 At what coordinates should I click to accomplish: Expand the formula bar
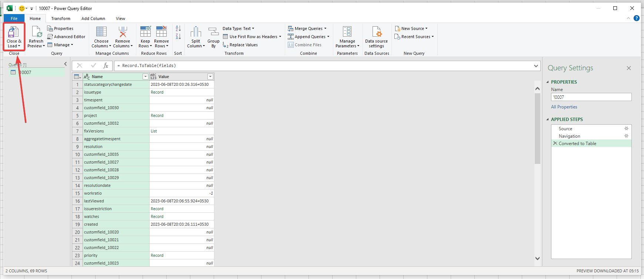point(536,66)
